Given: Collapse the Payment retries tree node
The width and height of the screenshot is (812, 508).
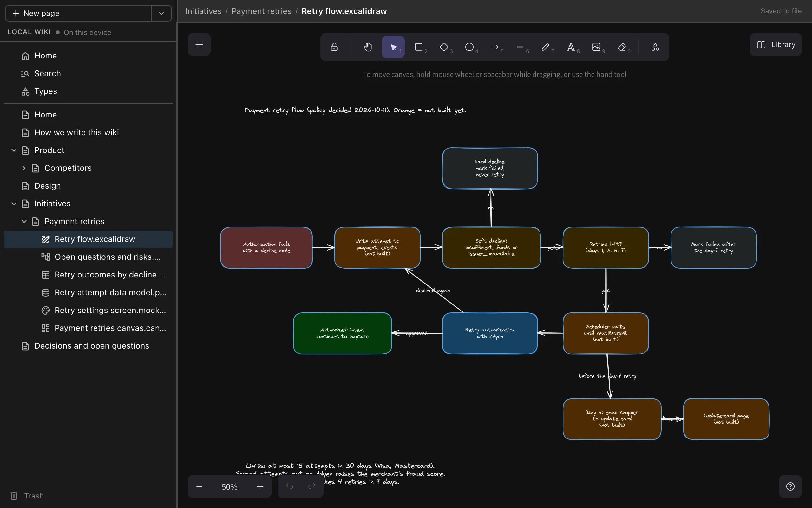Looking at the screenshot, I should [x=24, y=221].
